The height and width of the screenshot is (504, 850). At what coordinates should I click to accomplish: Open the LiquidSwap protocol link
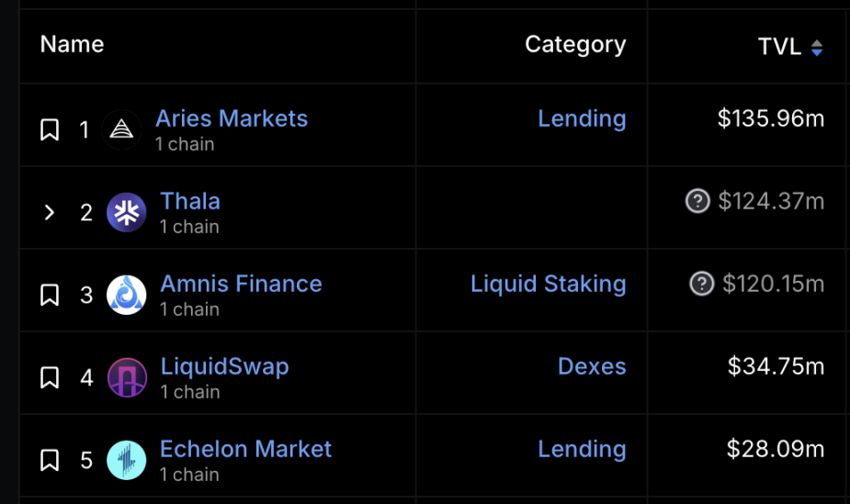pyautogui.click(x=224, y=366)
